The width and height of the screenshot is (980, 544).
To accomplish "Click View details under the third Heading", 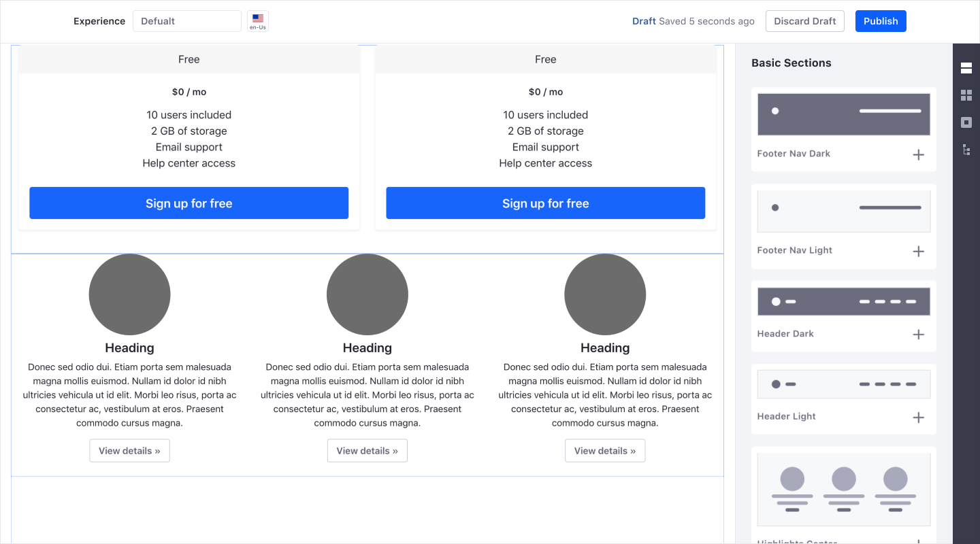I will click(604, 451).
